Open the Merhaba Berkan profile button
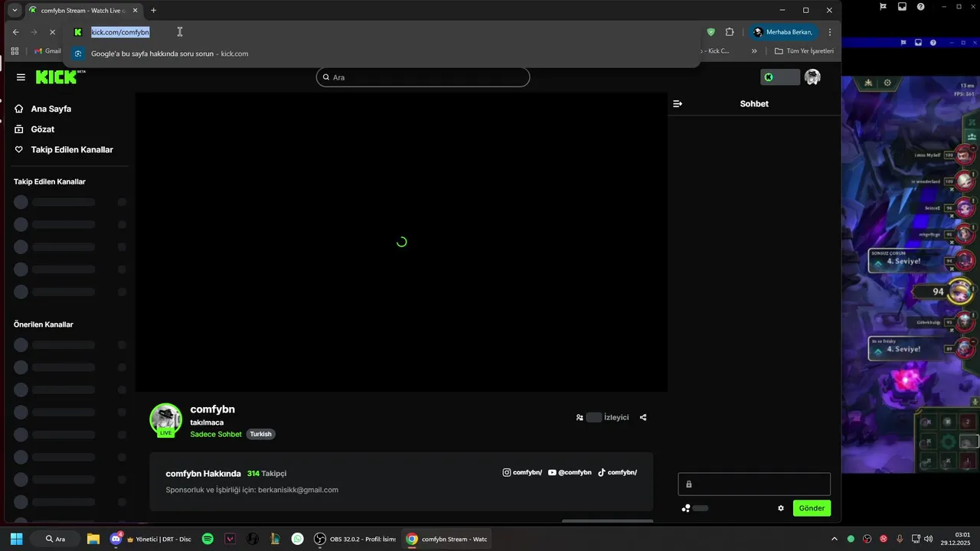 (x=782, y=32)
